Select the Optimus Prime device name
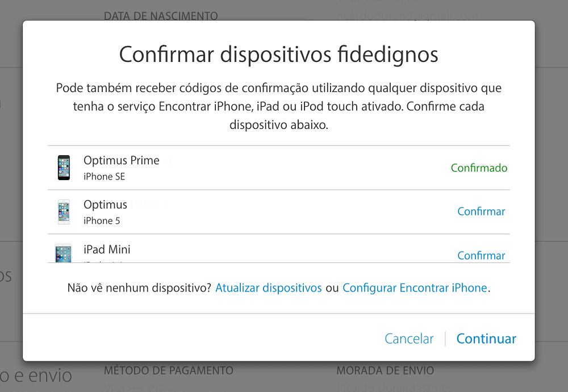The width and height of the screenshot is (568, 392). pyautogui.click(x=122, y=160)
